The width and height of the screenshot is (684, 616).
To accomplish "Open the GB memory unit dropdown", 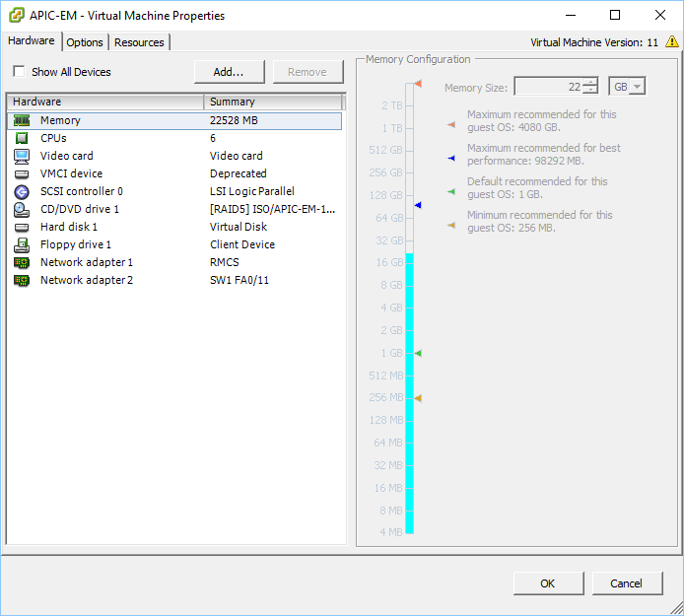I will pos(637,87).
